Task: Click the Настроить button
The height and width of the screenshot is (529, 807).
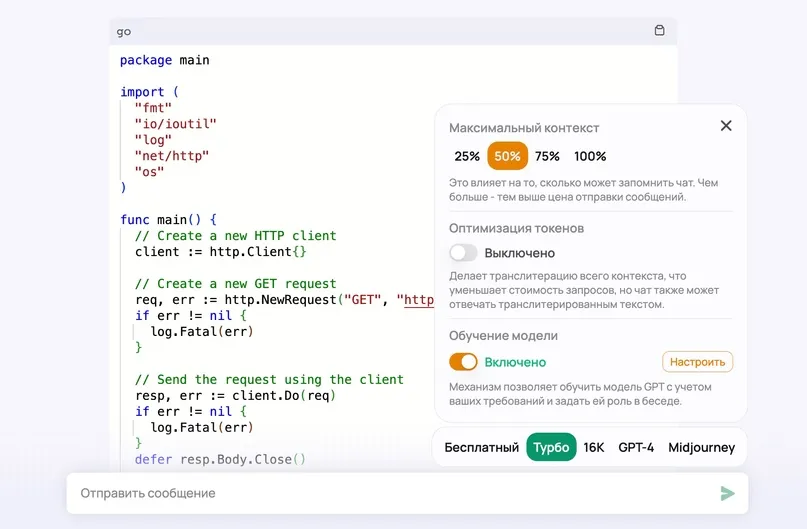Action: pyautogui.click(x=697, y=362)
